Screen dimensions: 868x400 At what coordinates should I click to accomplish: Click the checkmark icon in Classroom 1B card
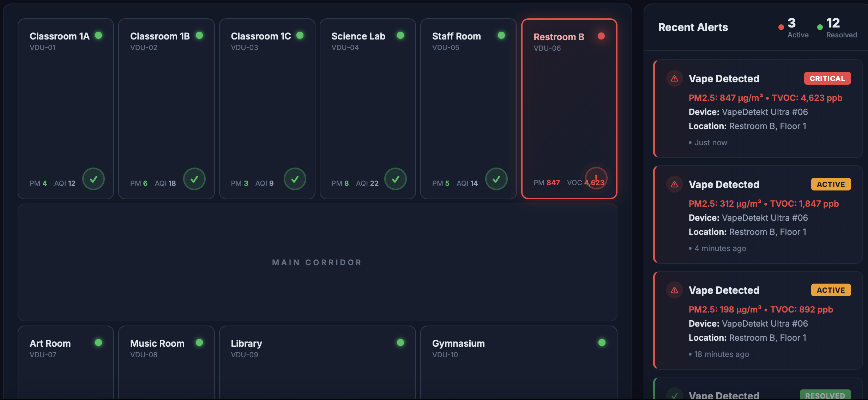(195, 179)
